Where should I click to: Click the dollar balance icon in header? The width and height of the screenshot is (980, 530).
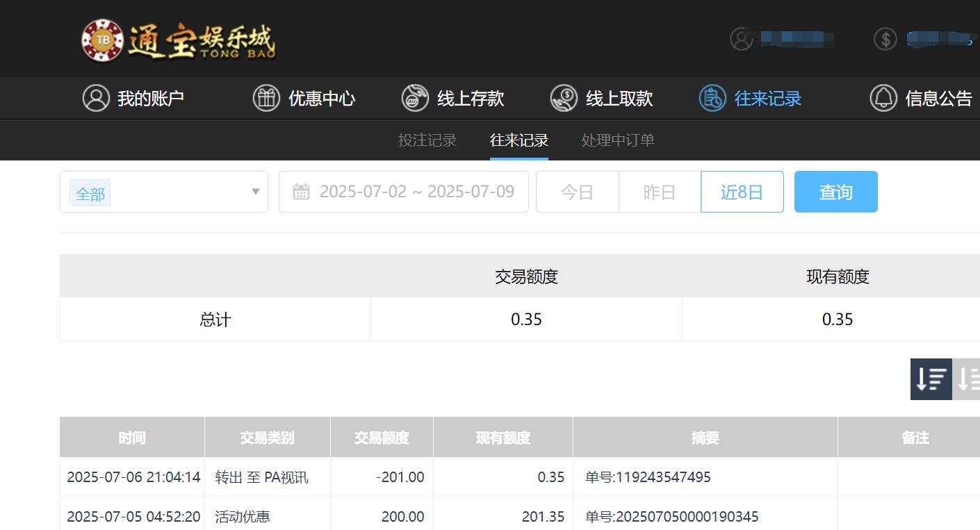(x=885, y=39)
